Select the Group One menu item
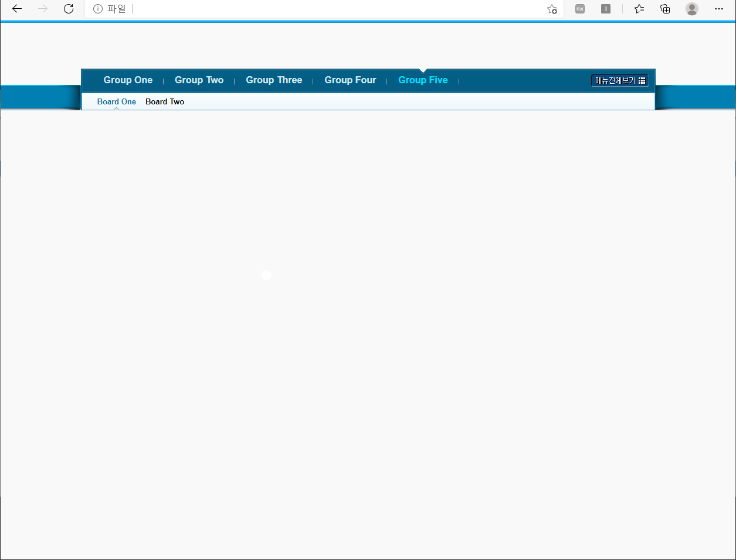This screenshot has height=560, width=736. [128, 80]
